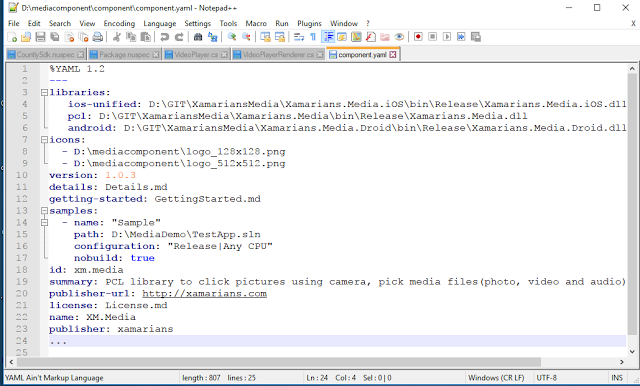Toggle Show All Characters pilcrow icon
The height and width of the screenshot is (386, 640).
pyautogui.click(x=313, y=37)
